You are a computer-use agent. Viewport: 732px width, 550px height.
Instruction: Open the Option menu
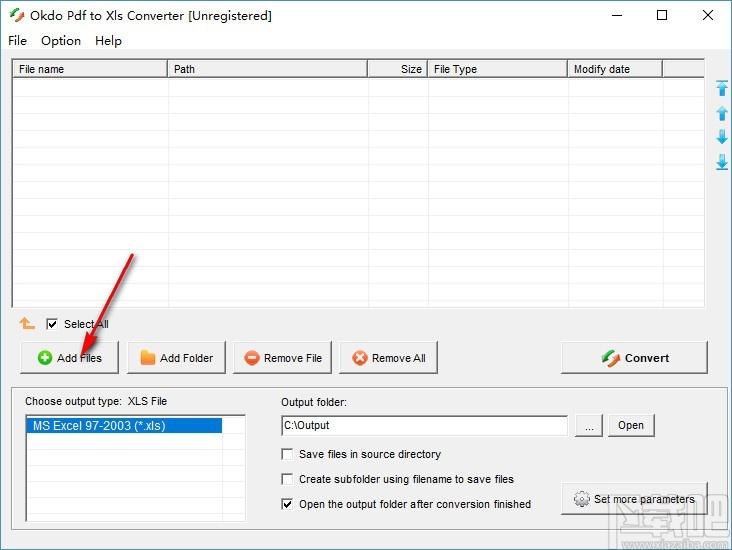click(x=61, y=41)
